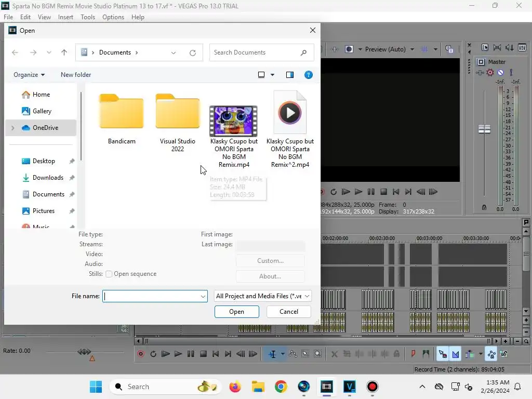This screenshot has width=532, height=399.
Task: Show hidden system tray icons
Action: 422,387
